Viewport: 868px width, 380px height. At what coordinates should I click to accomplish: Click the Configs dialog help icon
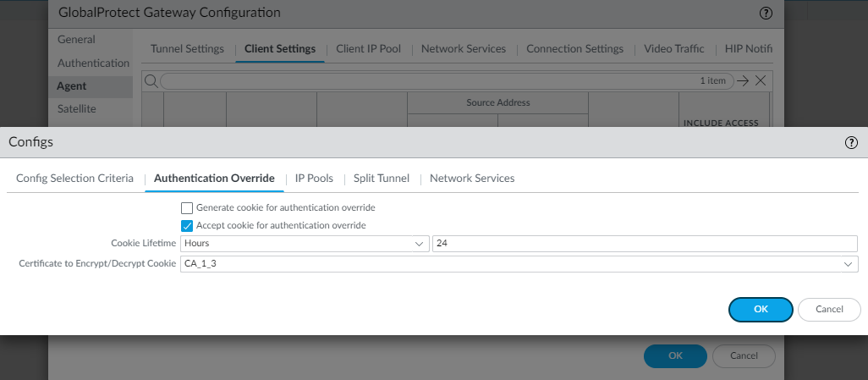pyautogui.click(x=852, y=142)
